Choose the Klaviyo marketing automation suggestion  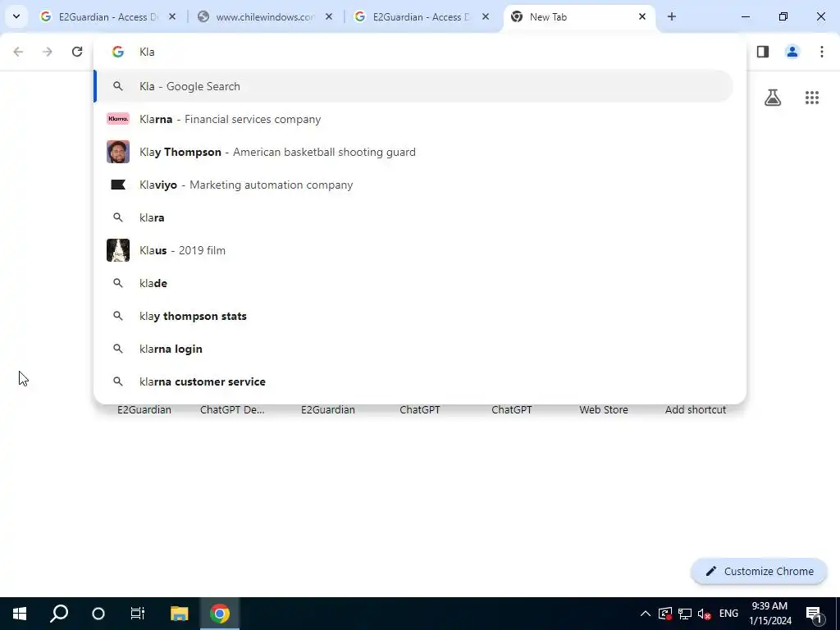point(413,185)
